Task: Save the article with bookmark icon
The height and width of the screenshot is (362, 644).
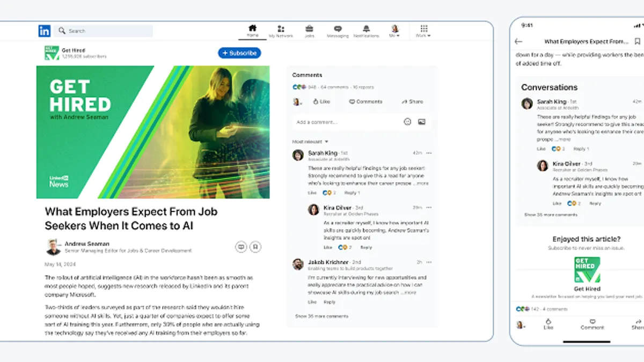Action: (x=256, y=247)
